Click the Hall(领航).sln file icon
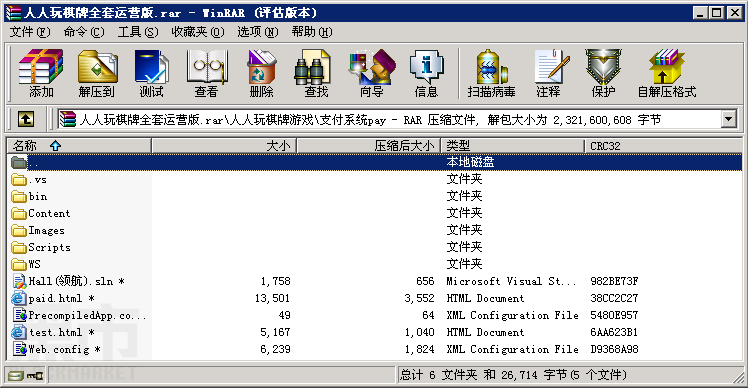Viewport: 748px width, 388px height. 19,281
